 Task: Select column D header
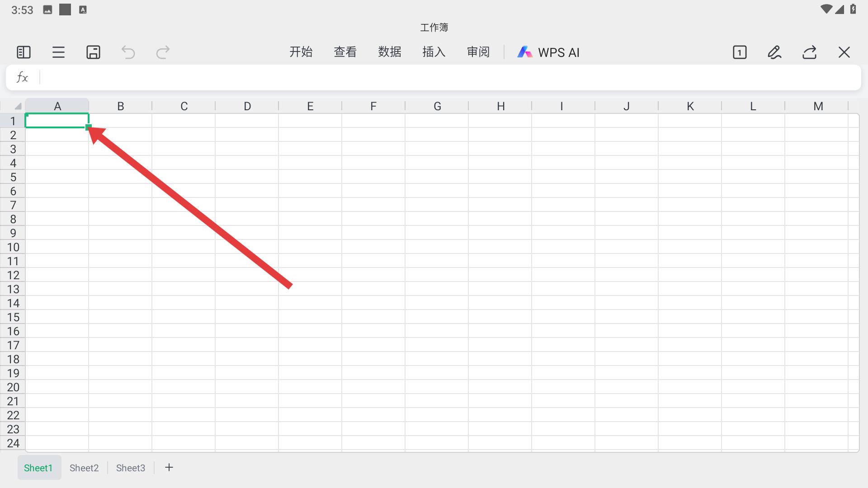(247, 107)
